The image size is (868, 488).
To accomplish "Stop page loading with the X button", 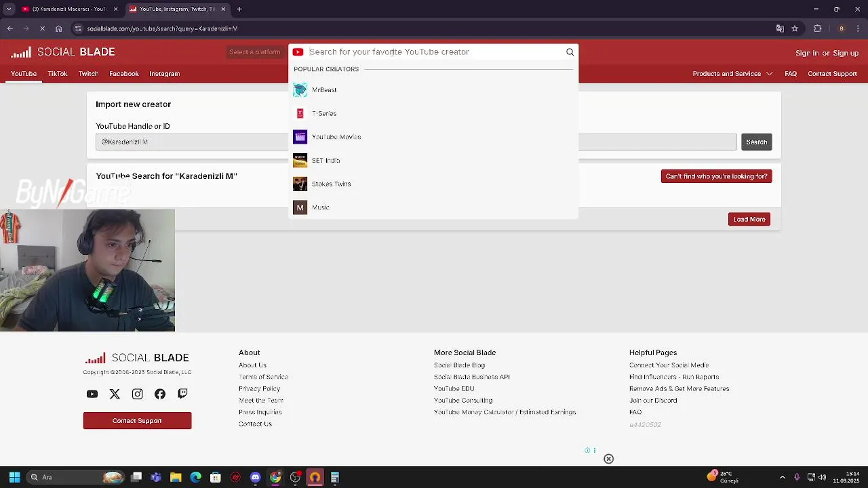I will pyautogui.click(x=42, y=28).
